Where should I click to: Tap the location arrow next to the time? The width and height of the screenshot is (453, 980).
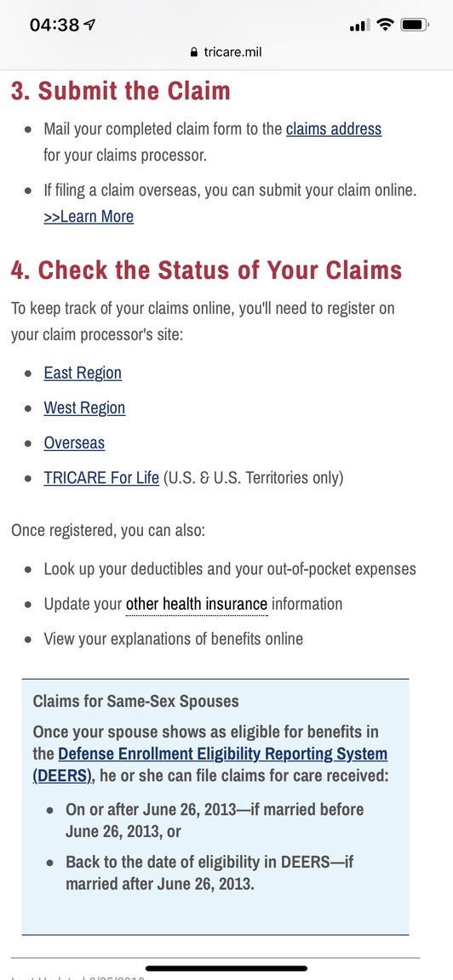click(x=90, y=25)
